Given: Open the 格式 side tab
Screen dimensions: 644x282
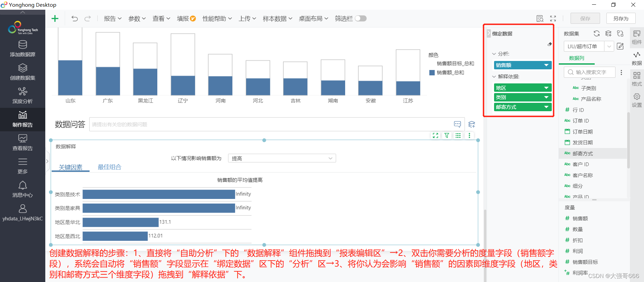Looking at the screenshot, I should coord(637,79).
